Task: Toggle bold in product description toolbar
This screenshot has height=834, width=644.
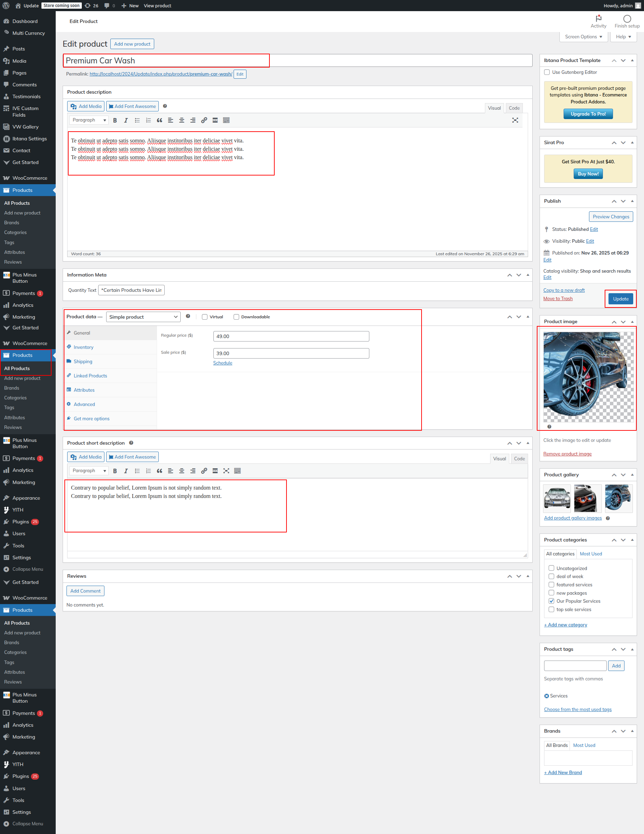Action: pos(115,120)
